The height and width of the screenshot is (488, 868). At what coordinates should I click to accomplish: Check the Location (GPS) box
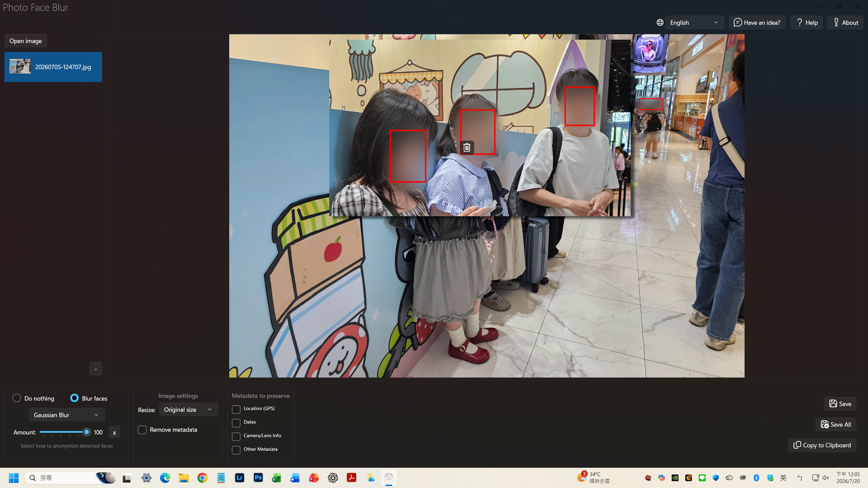tap(236, 409)
